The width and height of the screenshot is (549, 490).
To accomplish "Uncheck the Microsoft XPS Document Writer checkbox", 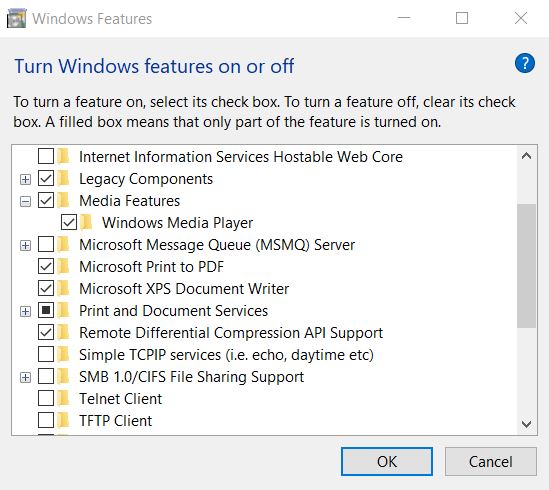I will pyautogui.click(x=46, y=289).
